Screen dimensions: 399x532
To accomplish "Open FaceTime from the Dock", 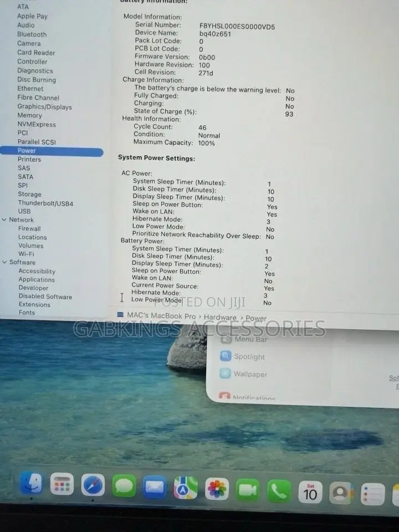I will click(x=248, y=490).
